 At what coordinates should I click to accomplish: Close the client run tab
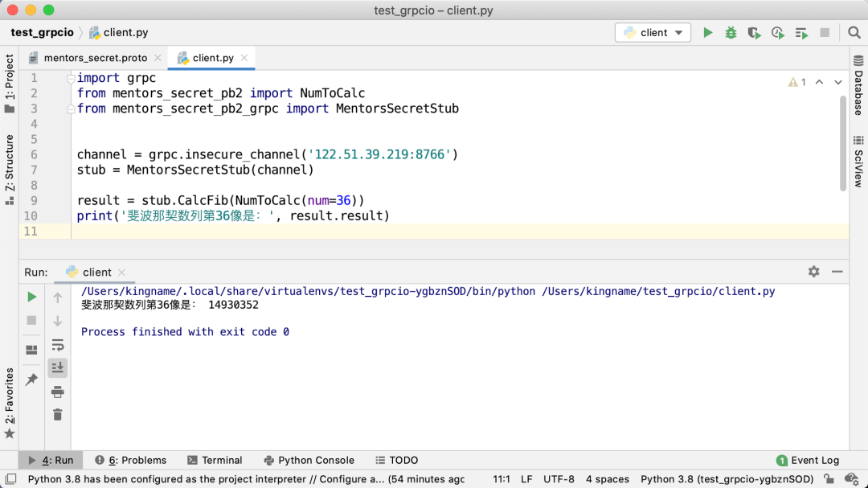122,273
